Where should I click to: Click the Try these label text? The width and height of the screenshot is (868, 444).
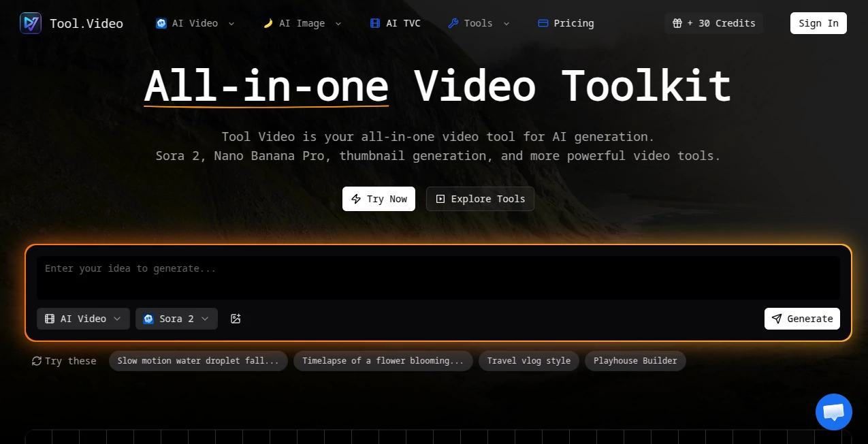coord(71,361)
